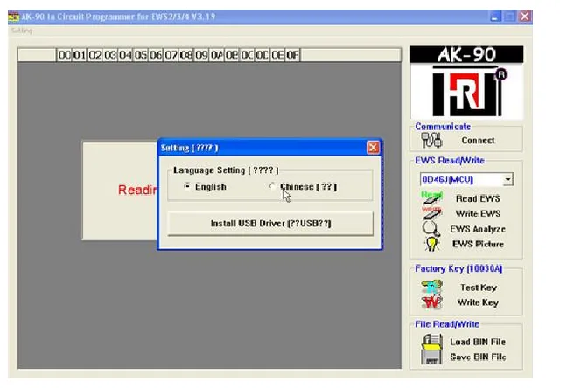
Task: Click Write EWS label
Action: pyautogui.click(x=478, y=214)
